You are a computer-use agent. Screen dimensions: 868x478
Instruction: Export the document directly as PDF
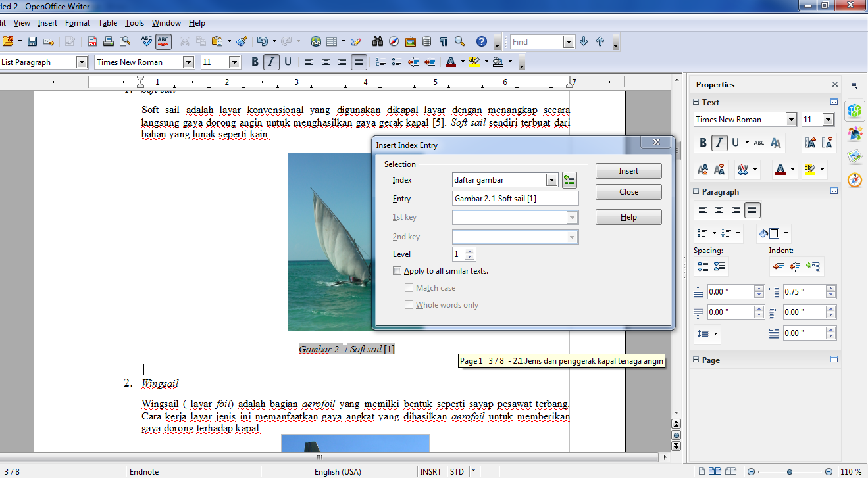click(92, 41)
